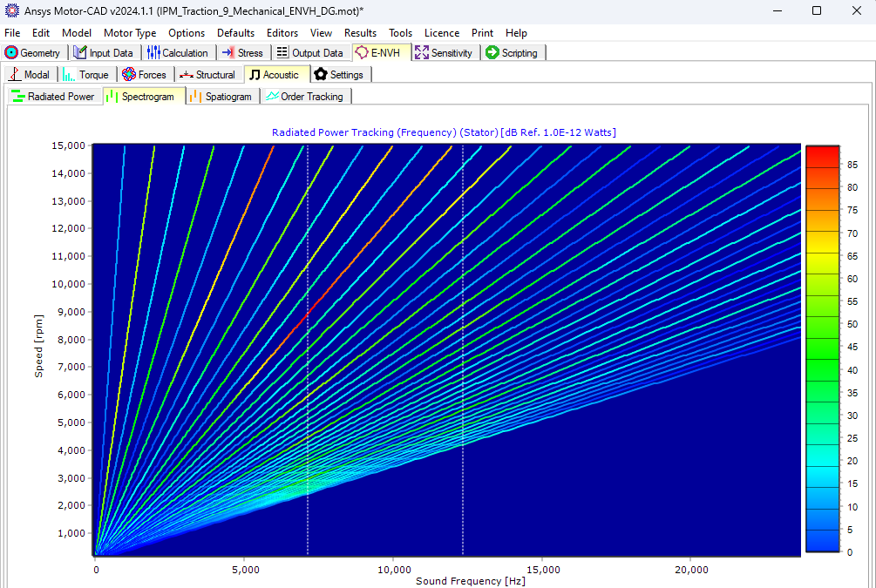Image resolution: width=876 pixels, height=588 pixels.
Task: Click the dB color scale legend
Action: click(820, 348)
